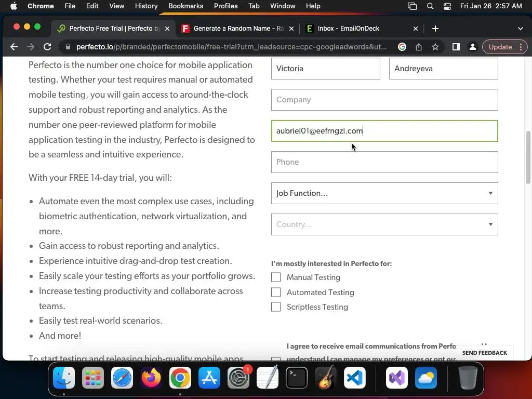Open the Profiles menu
The image size is (532, 399).
point(225,6)
